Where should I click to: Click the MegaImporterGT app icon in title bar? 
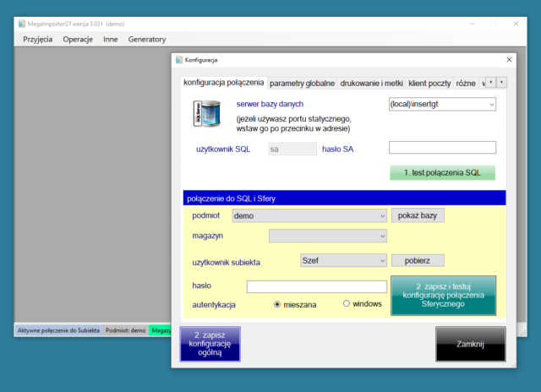click(x=22, y=24)
